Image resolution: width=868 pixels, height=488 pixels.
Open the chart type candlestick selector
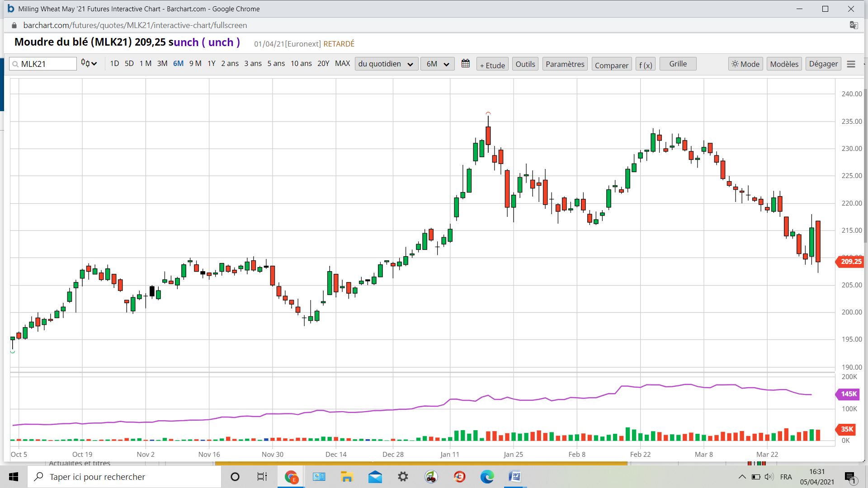[89, 64]
